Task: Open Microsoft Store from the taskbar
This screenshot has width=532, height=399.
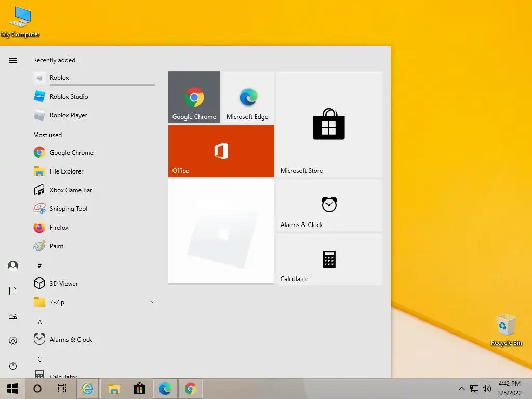Action: (139, 389)
